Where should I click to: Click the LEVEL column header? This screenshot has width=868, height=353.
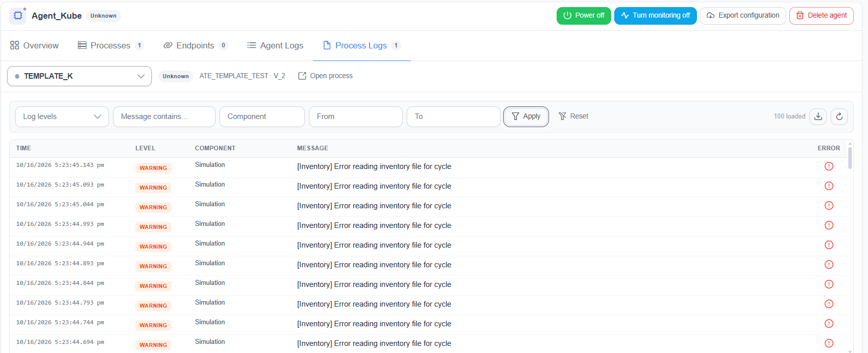tap(145, 148)
